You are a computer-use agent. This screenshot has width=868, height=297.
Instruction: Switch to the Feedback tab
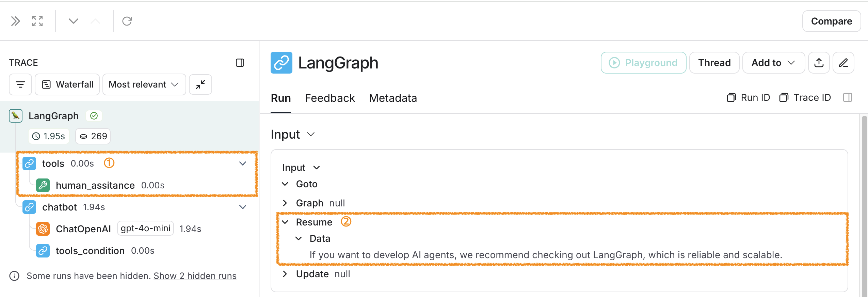[330, 98]
